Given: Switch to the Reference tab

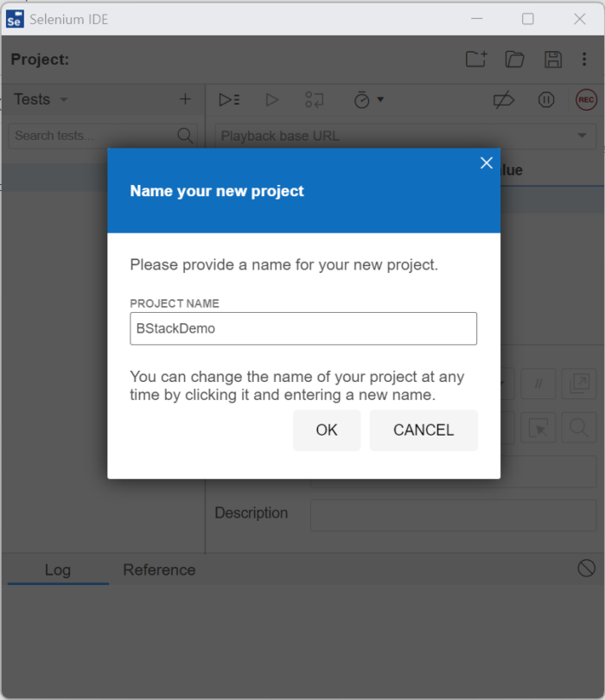Looking at the screenshot, I should [x=159, y=570].
